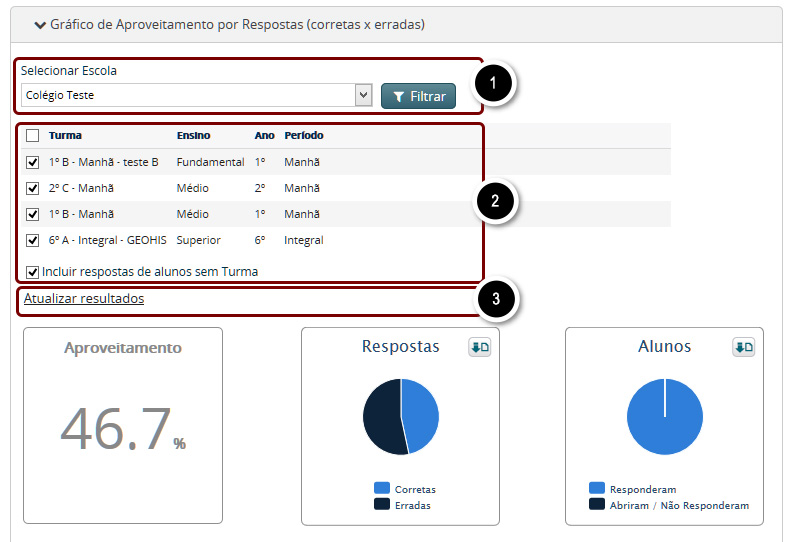
Task: Click the Ensino column header
Action: point(193,135)
